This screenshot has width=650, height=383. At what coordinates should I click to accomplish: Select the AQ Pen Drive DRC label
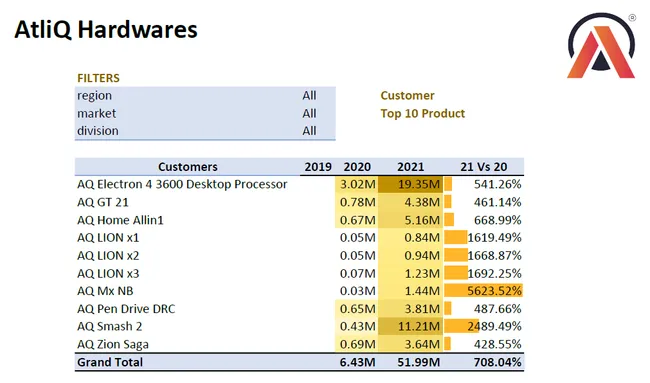click(x=126, y=309)
